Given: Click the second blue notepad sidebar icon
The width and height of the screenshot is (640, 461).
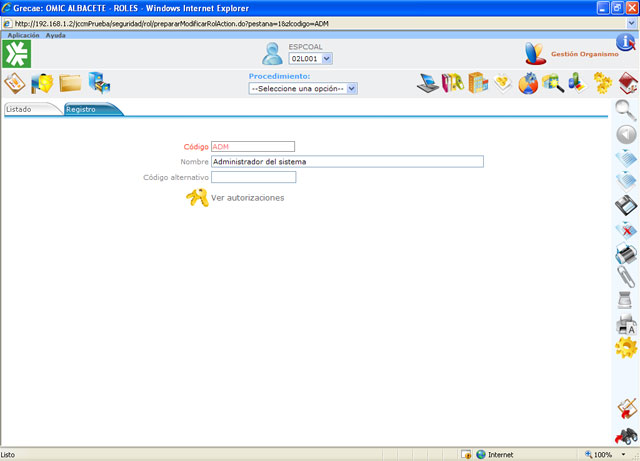Looking at the screenshot, I should pyautogui.click(x=626, y=181).
